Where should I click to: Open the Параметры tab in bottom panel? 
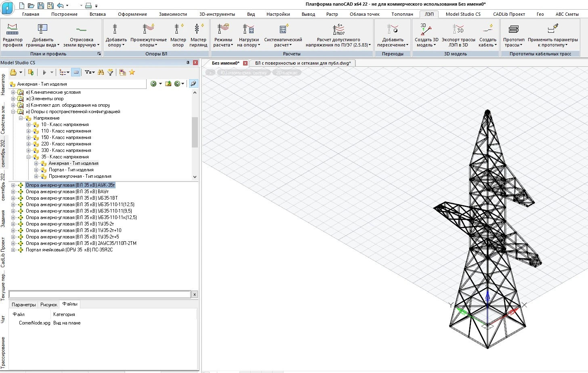pos(23,305)
